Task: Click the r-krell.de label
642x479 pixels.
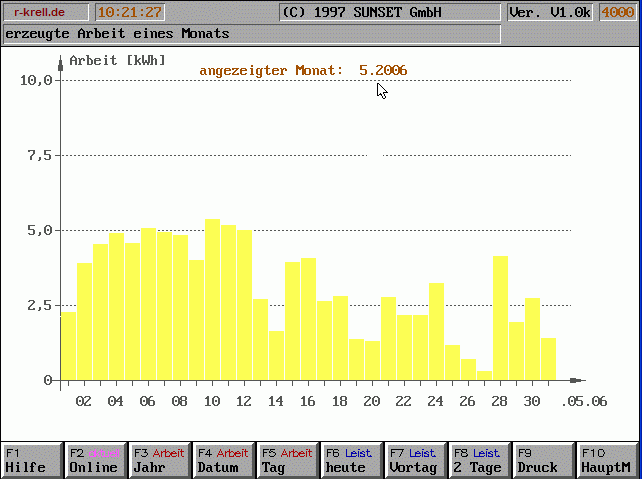Action: coord(45,12)
